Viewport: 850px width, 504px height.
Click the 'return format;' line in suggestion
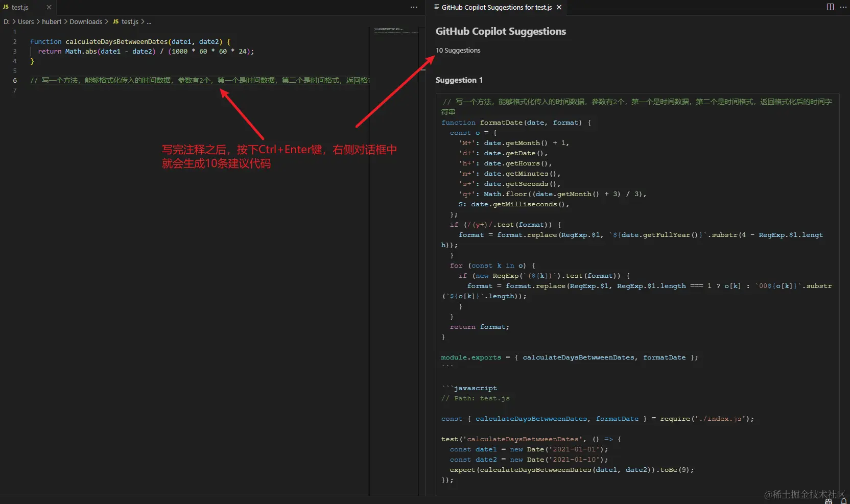(480, 327)
